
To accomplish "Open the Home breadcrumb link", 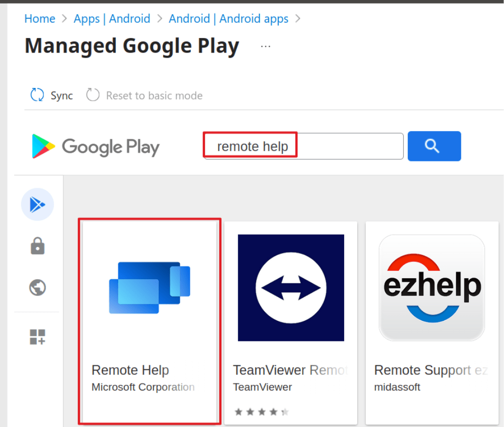I will point(40,19).
